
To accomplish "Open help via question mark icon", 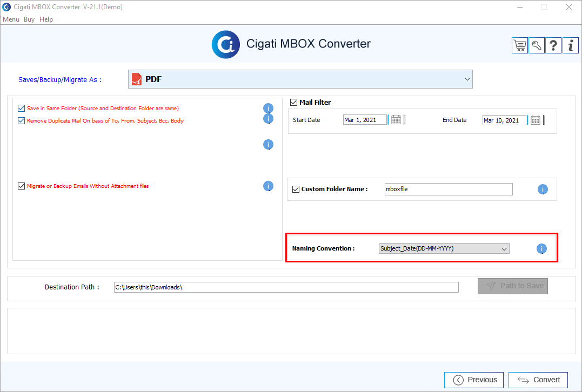I will point(553,45).
